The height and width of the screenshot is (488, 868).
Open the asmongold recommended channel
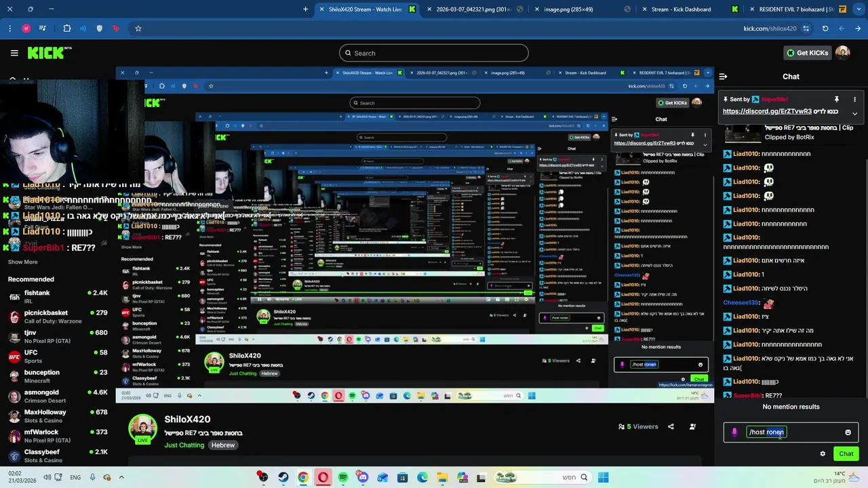pos(58,396)
